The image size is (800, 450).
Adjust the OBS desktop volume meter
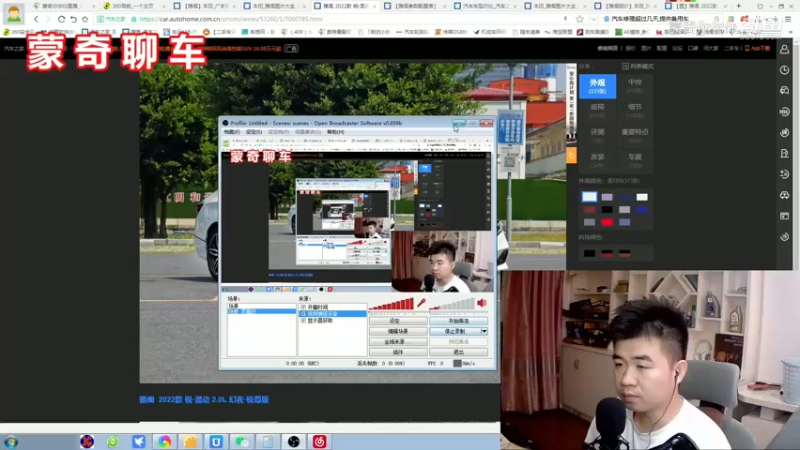pos(452,304)
